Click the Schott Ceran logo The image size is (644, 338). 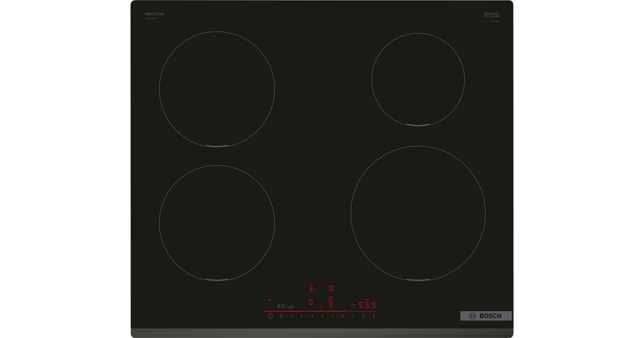(x=492, y=16)
